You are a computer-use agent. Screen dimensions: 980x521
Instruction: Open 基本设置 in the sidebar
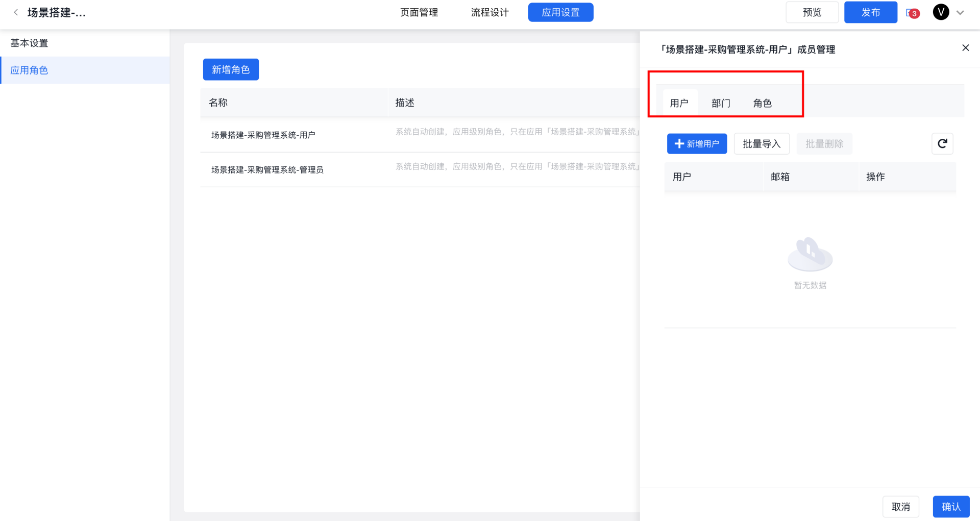30,43
